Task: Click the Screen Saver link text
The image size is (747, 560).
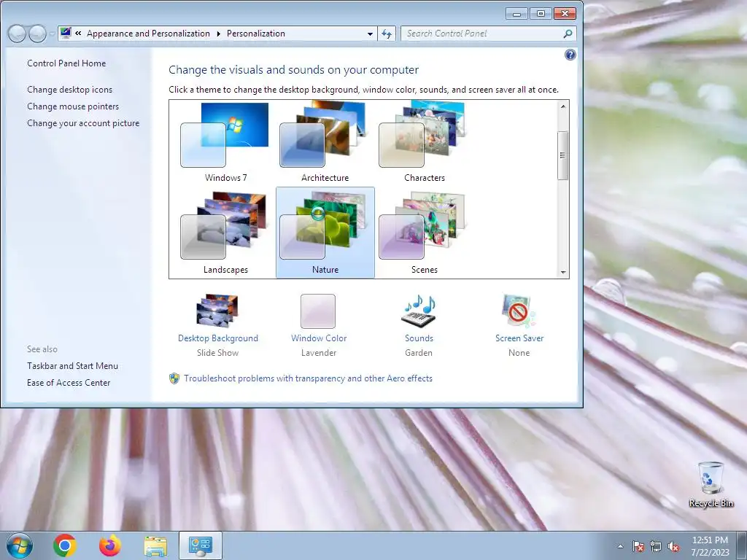Action: click(519, 338)
